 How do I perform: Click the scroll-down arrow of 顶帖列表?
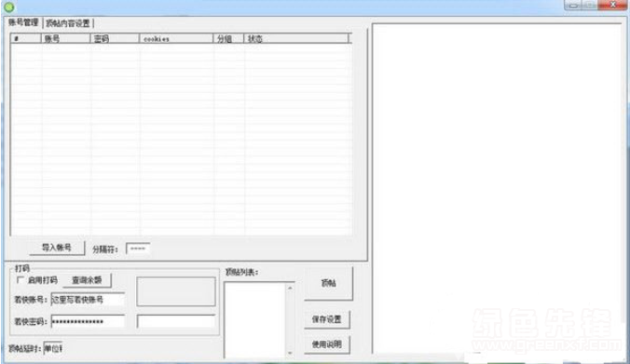click(x=290, y=353)
